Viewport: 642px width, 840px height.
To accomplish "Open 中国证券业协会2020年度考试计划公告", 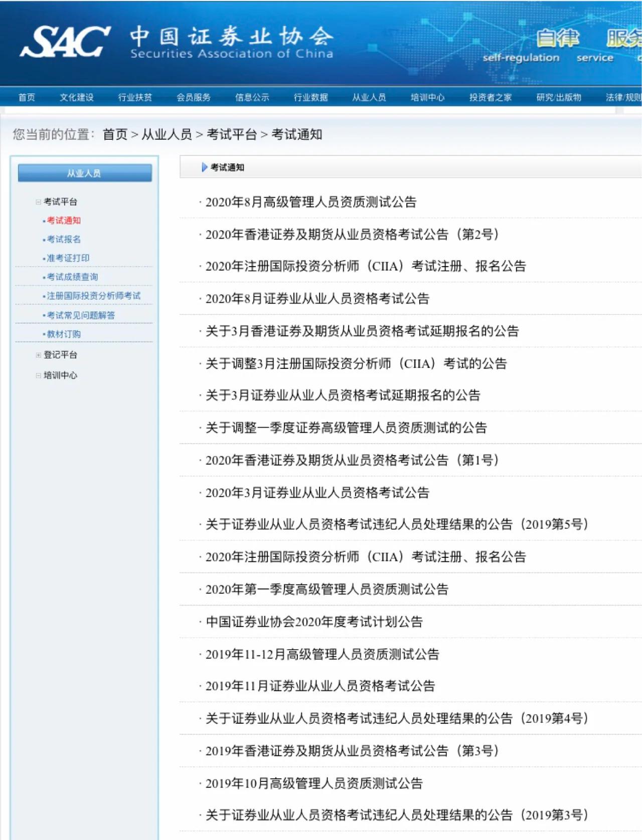I will (x=314, y=622).
